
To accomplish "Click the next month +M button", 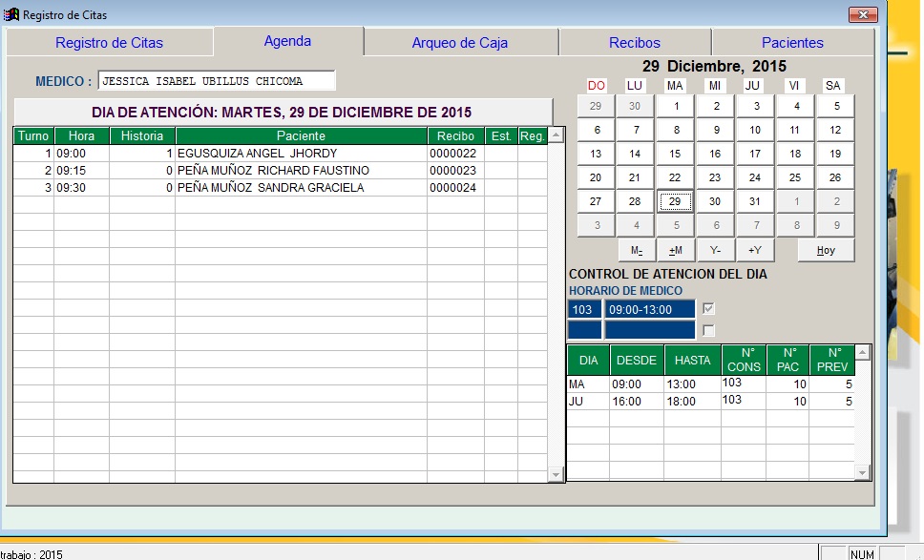I will 675,250.
